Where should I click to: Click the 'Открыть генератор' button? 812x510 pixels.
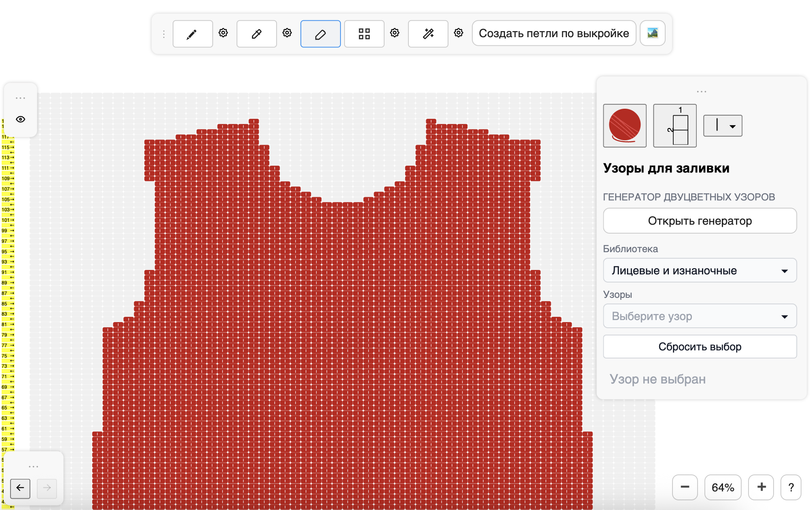(x=700, y=221)
